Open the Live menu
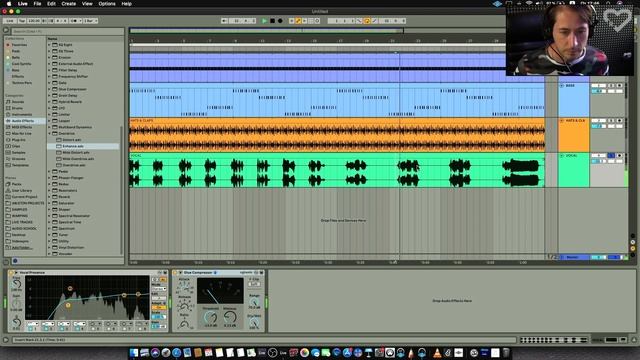This screenshot has height=360, width=640. tap(22, 4)
